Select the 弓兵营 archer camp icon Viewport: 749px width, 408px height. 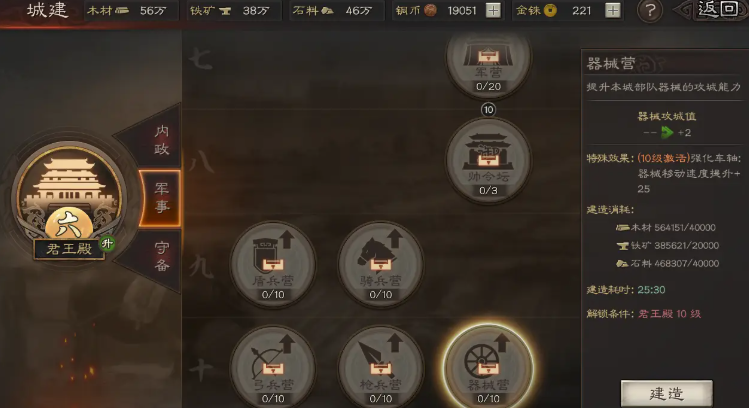pyautogui.click(x=273, y=367)
